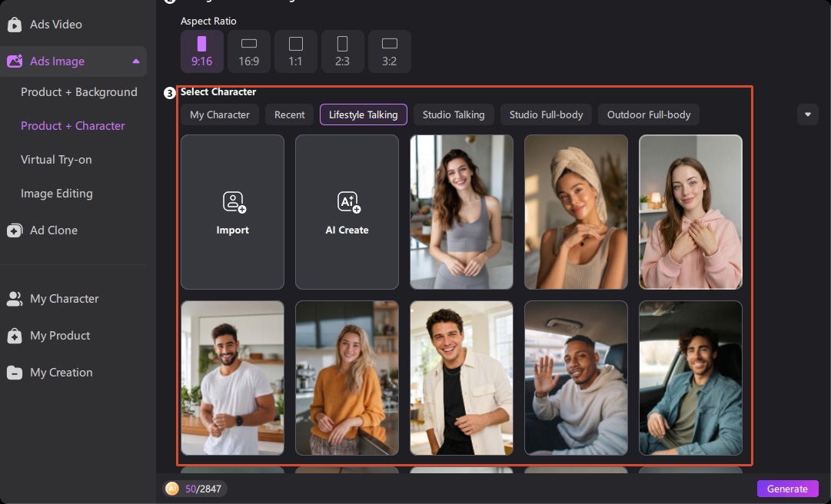Click the My Product sidebar icon
Viewport: 831px width, 504px height.
(x=15, y=337)
